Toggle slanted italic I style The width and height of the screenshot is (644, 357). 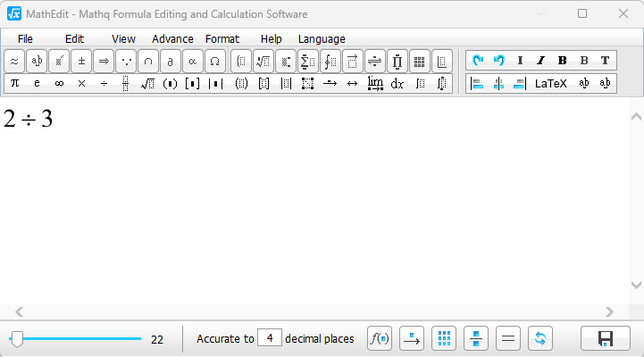[541, 61]
